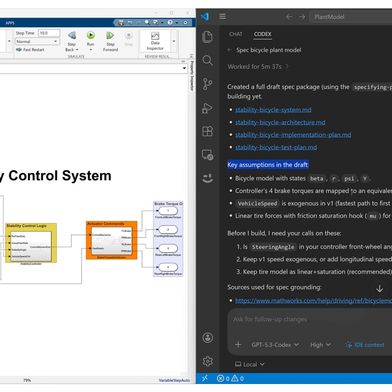Click VS Code logo icon
This screenshot has height=392, width=392.
(205, 16)
